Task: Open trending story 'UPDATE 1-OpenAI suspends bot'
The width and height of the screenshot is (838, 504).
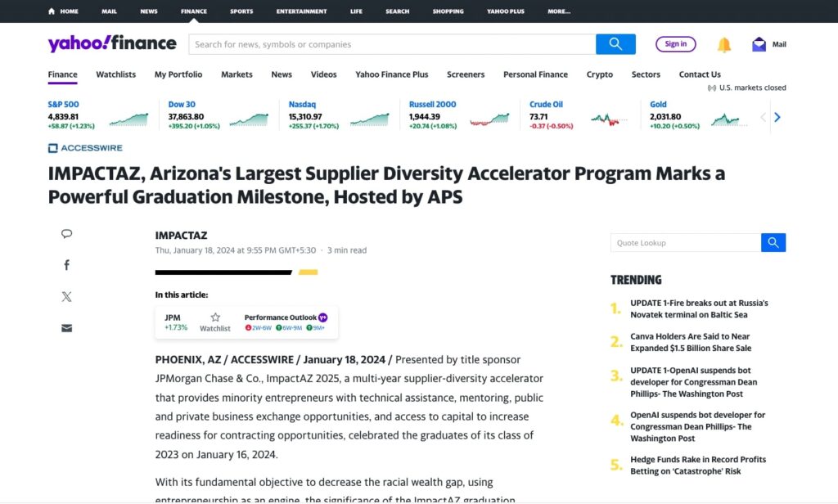Action: (x=694, y=382)
